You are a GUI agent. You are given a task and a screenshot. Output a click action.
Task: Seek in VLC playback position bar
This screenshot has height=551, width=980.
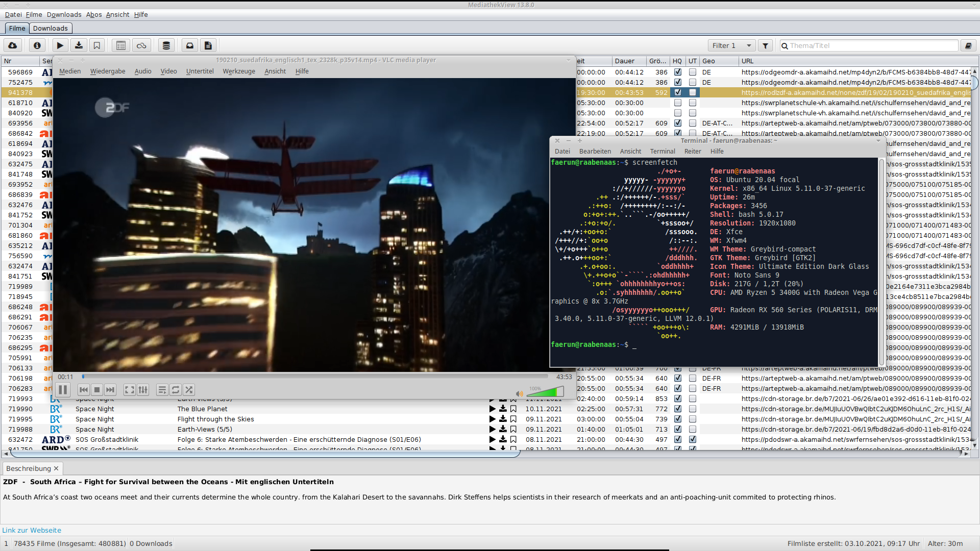(315, 377)
